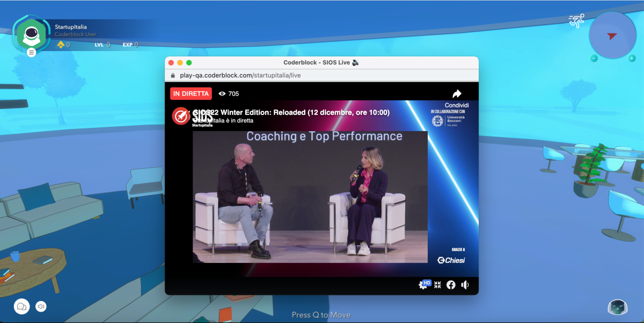
Task: Open the hamburger menu under avatar
Action: click(x=32, y=52)
